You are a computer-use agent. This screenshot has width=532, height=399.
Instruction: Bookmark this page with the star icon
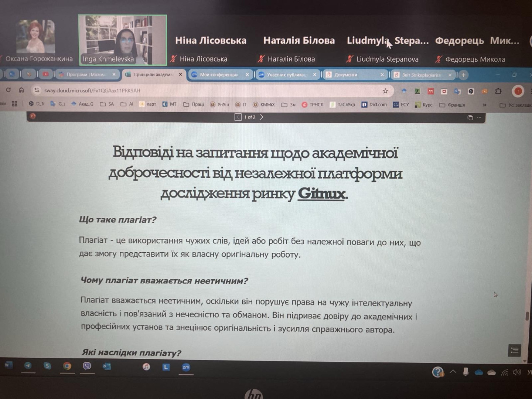pyautogui.click(x=385, y=91)
